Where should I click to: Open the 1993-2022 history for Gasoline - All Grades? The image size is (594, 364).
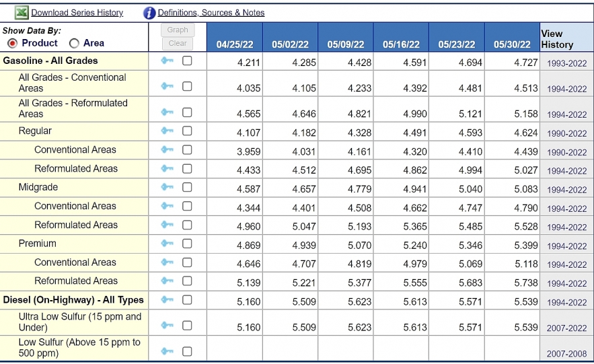[566, 63]
